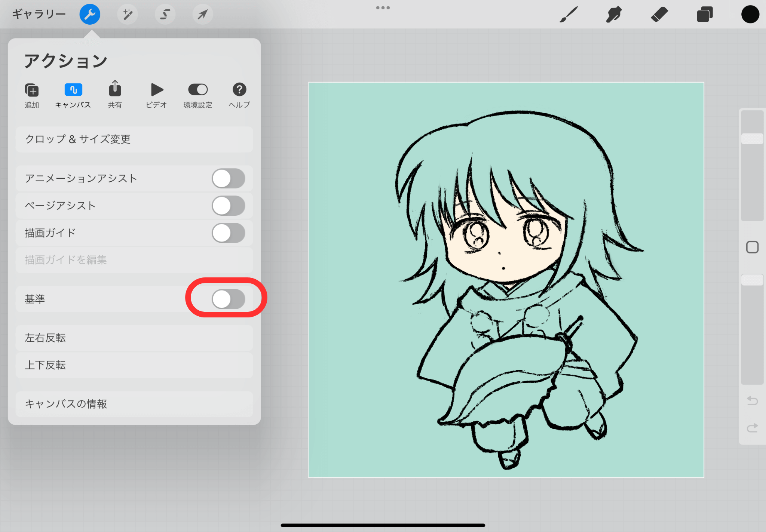The width and height of the screenshot is (766, 532).
Task: Click the undo arrow in sidebar
Action: coord(752,401)
